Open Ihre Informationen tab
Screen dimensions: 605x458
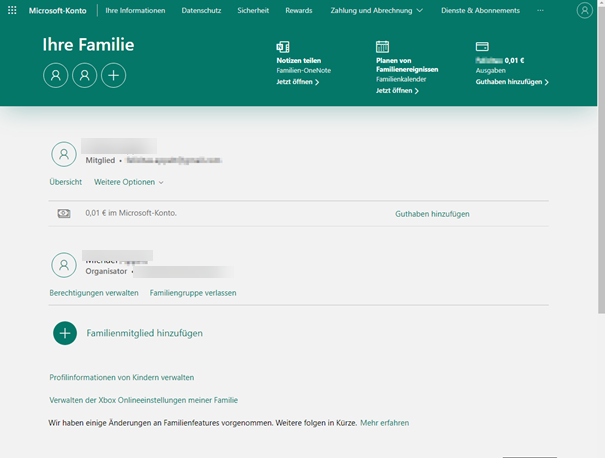point(135,10)
